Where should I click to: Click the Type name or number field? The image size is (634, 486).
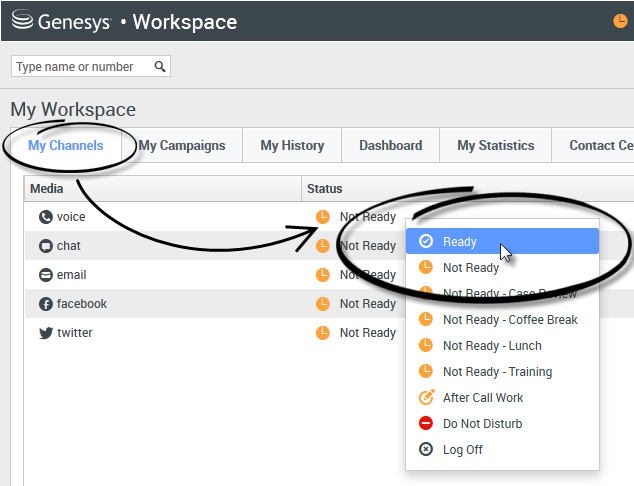[x=82, y=67]
